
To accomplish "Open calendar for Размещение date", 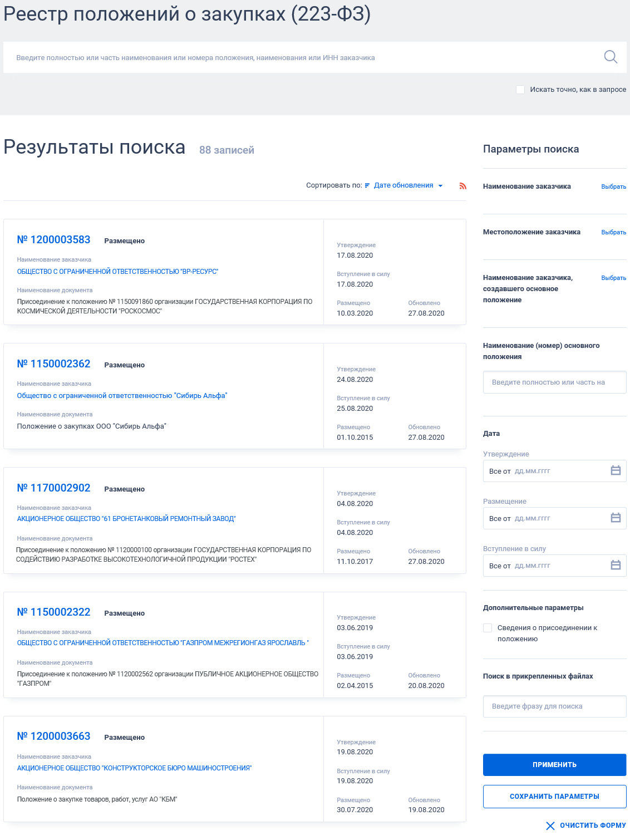I will click(616, 518).
